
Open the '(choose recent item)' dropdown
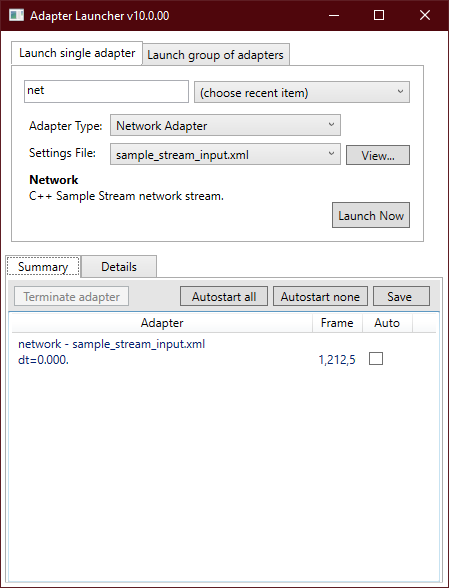(x=302, y=92)
